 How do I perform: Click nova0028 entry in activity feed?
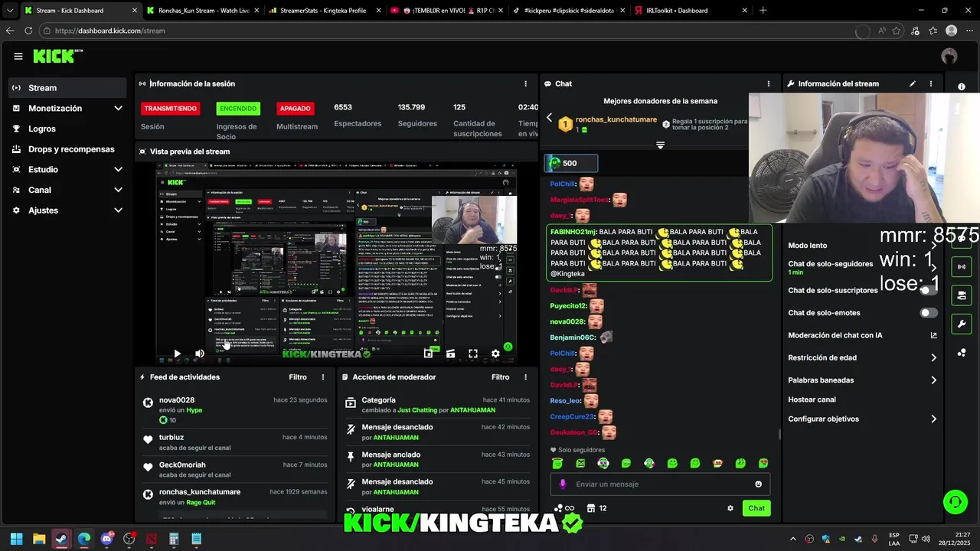pos(235,410)
